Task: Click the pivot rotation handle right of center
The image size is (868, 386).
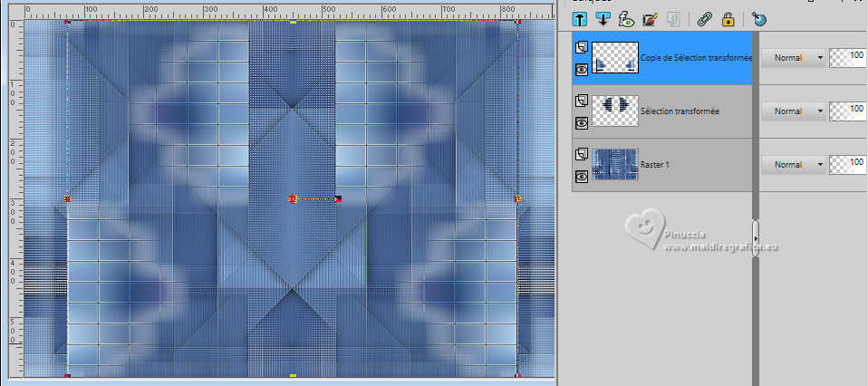Action: point(338,198)
